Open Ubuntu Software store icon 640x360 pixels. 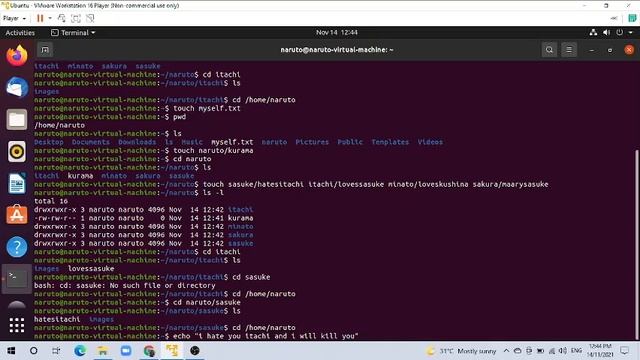click(x=17, y=215)
